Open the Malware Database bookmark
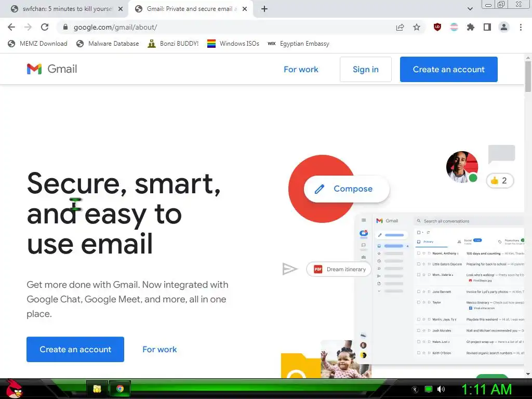The height and width of the screenshot is (399, 532). pyautogui.click(x=108, y=44)
